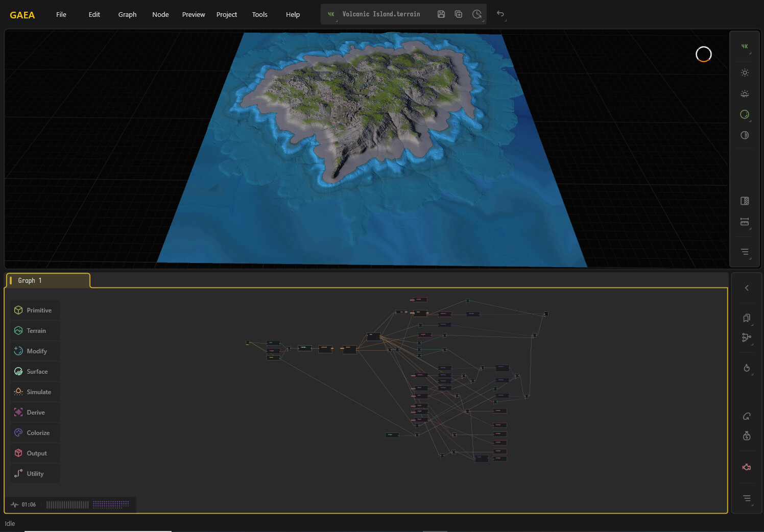Image resolution: width=764 pixels, height=532 pixels.
Task: Open the Simulate node category
Action: pyautogui.click(x=35, y=392)
